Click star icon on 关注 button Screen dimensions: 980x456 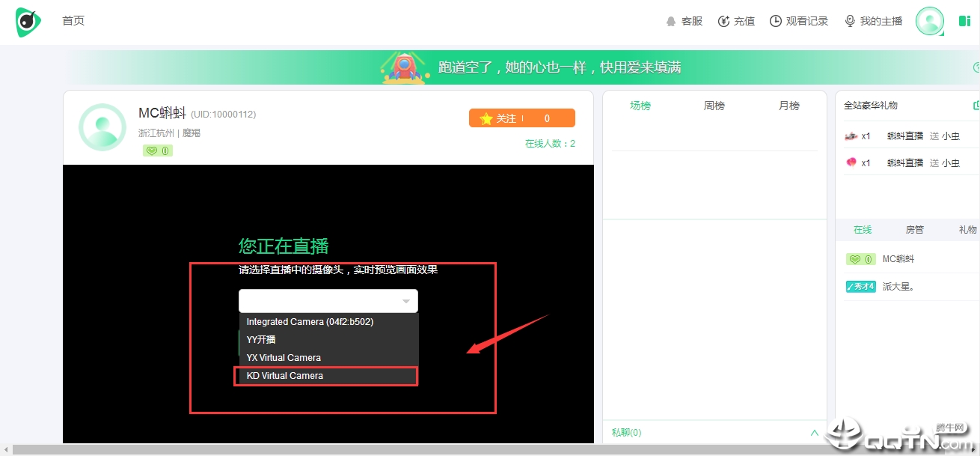(486, 118)
